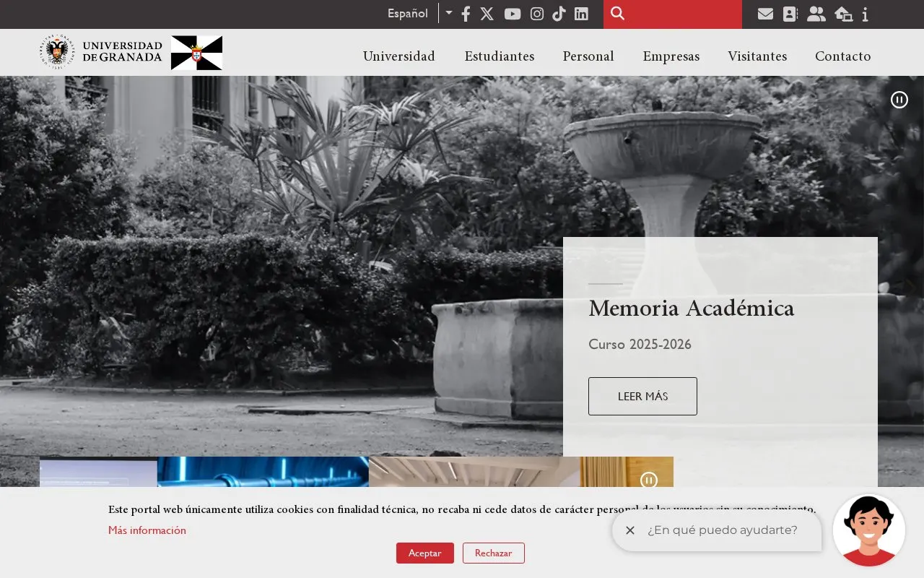Open the house-and-screen access icon

[x=843, y=14]
